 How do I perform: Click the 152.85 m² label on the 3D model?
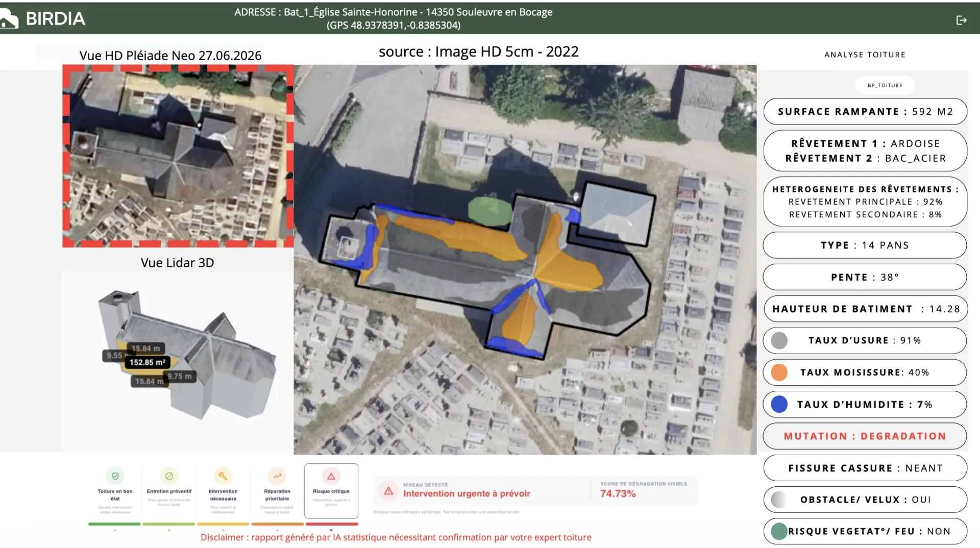click(147, 362)
